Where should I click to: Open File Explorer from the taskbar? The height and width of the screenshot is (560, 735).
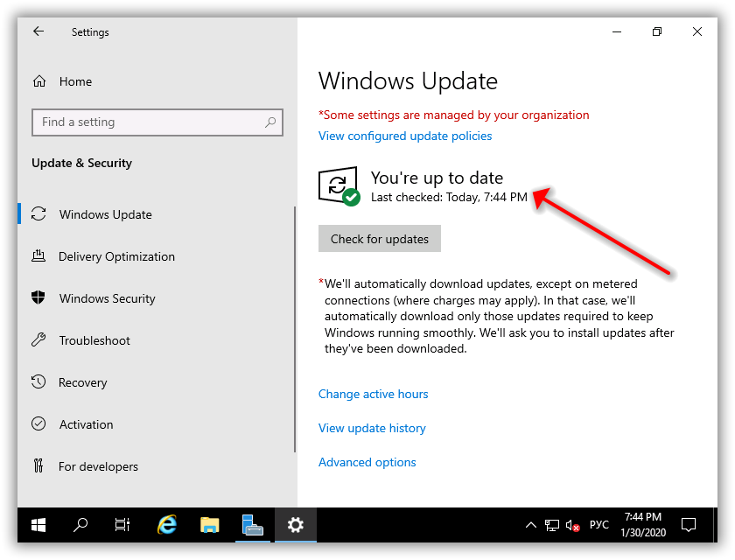point(209,525)
